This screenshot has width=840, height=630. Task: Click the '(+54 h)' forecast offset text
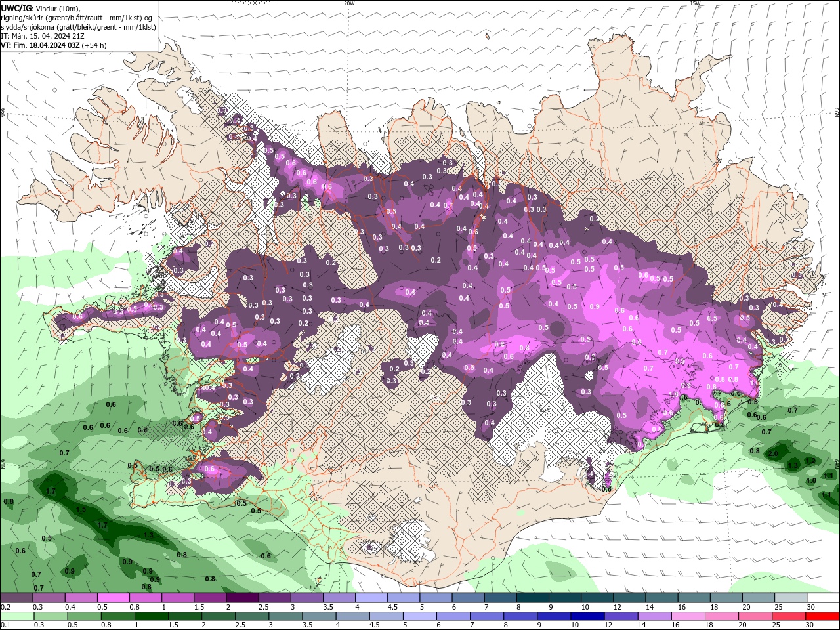(94, 45)
